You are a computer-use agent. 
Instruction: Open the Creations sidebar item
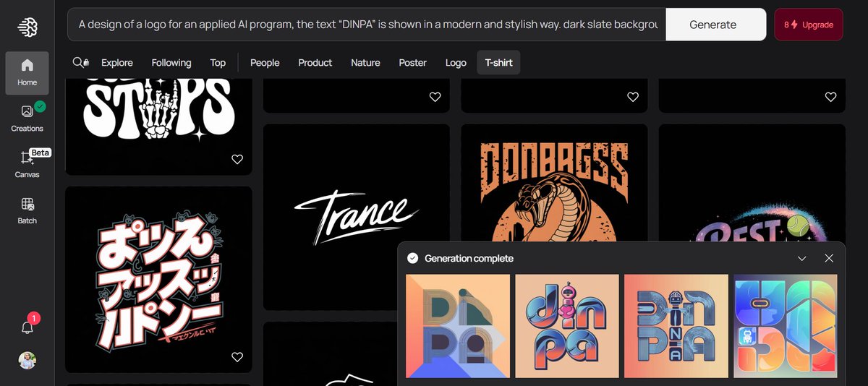click(x=27, y=119)
